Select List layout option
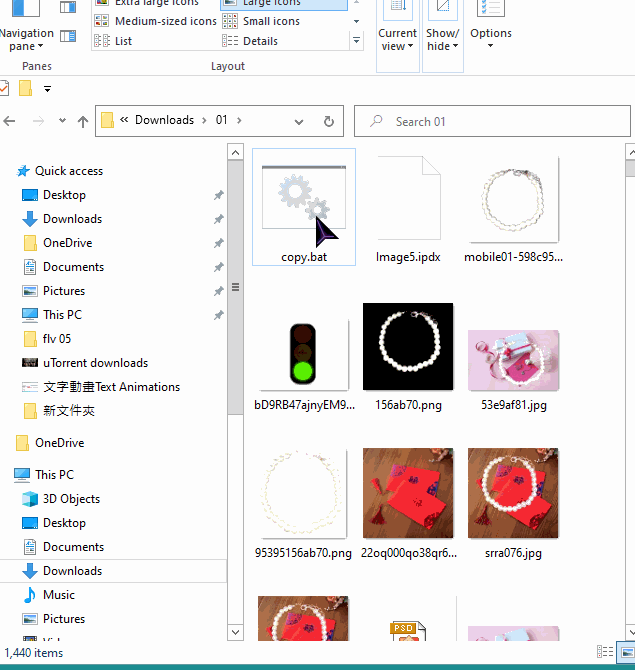This screenshot has height=670, width=635. tap(113, 41)
